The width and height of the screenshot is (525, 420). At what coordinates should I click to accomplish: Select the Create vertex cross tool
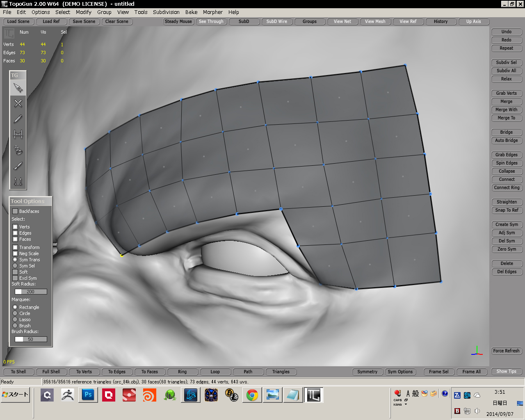[18, 103]
